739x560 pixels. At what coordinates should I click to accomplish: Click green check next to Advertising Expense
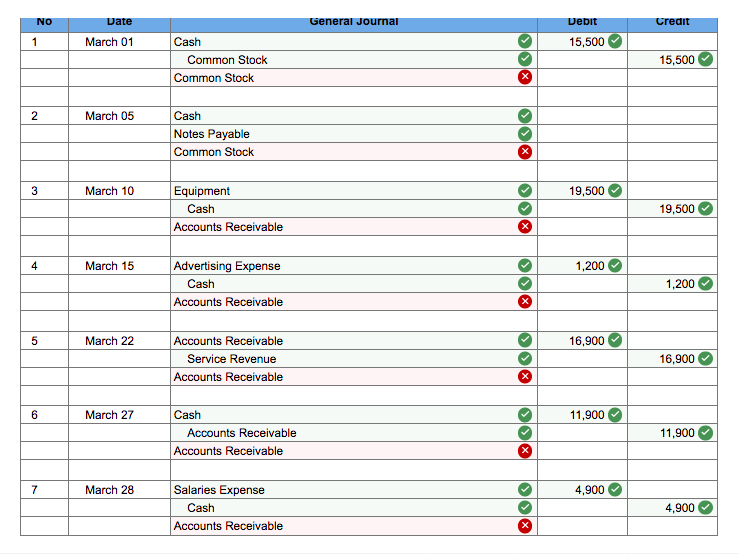(x=525, y=265)
